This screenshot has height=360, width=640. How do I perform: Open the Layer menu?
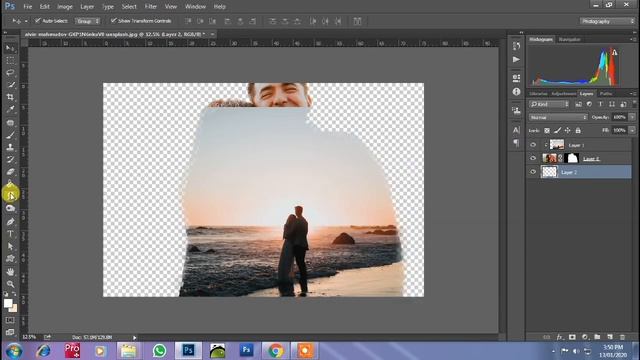click(87, 7)
